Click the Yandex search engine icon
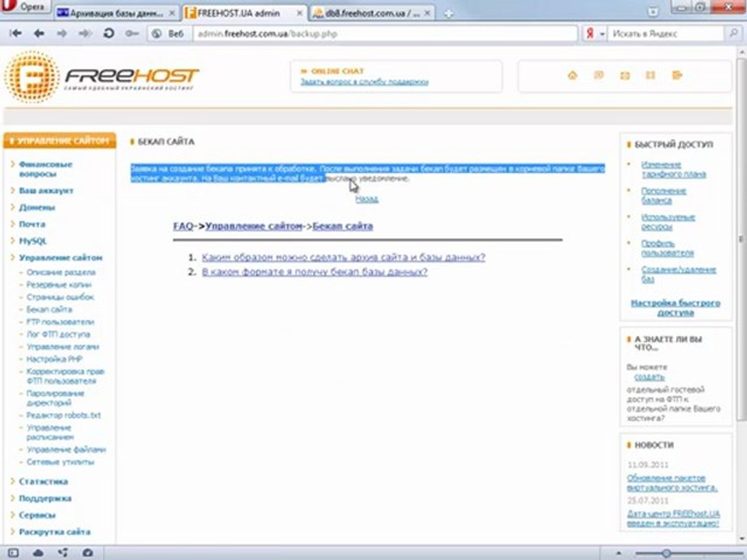This screenshot has width=747, height=560. (590, 33)
